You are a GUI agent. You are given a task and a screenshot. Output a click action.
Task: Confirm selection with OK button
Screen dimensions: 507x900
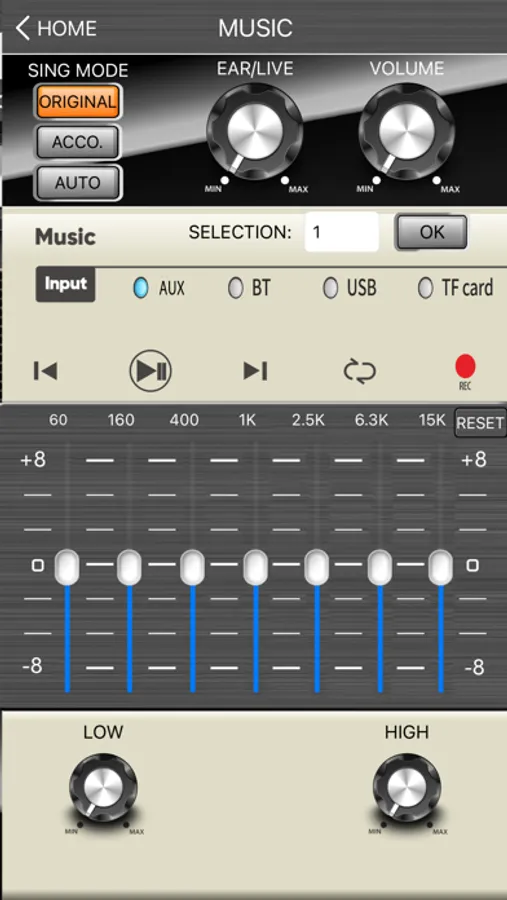coord(431,232)
